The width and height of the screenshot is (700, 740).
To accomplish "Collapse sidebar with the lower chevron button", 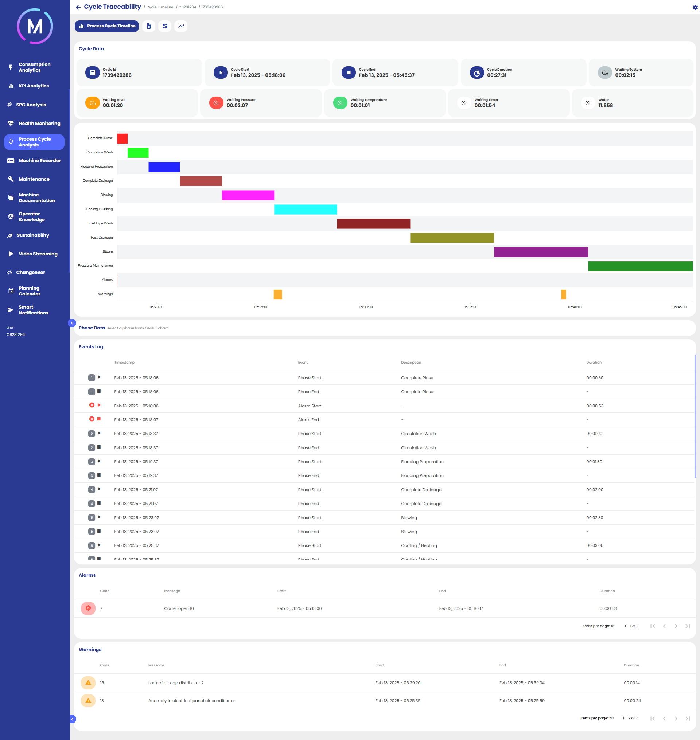I will point(73,719).
